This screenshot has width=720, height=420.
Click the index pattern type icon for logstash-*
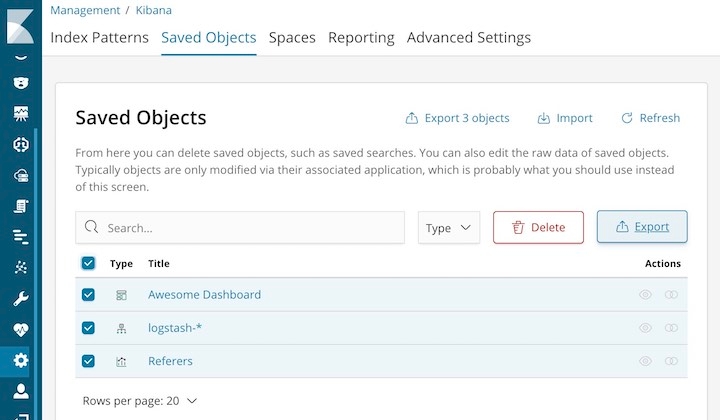tap(121, 328)
